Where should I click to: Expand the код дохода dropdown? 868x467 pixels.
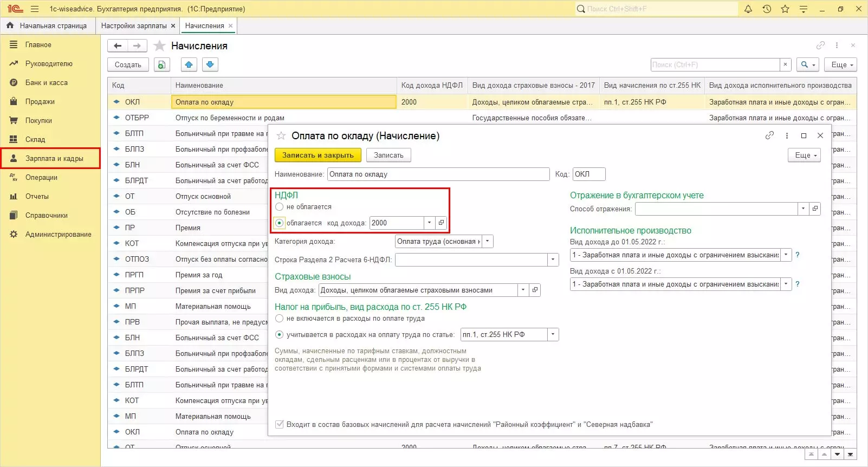point(429,223)
